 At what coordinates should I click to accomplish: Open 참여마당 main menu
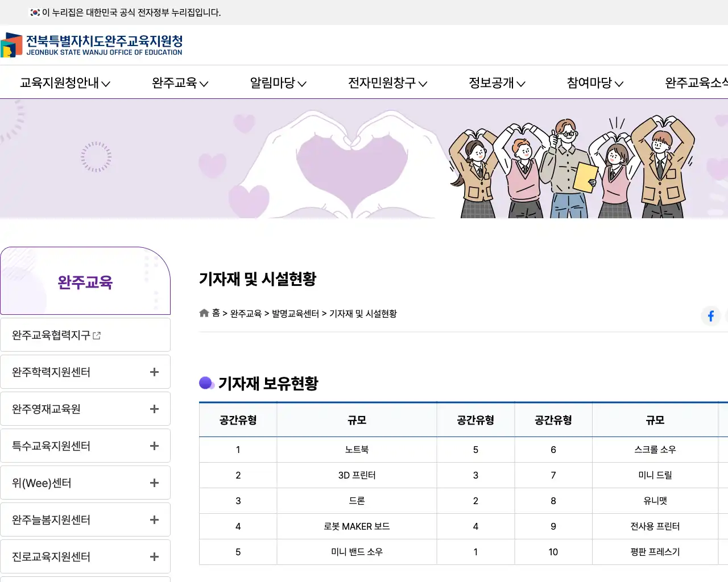(x=595, y=83)
